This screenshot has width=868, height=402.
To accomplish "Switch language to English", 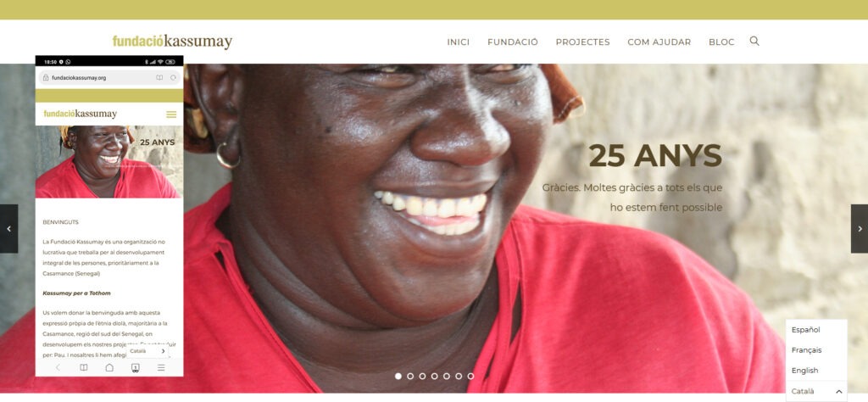I will pos(804,371).
